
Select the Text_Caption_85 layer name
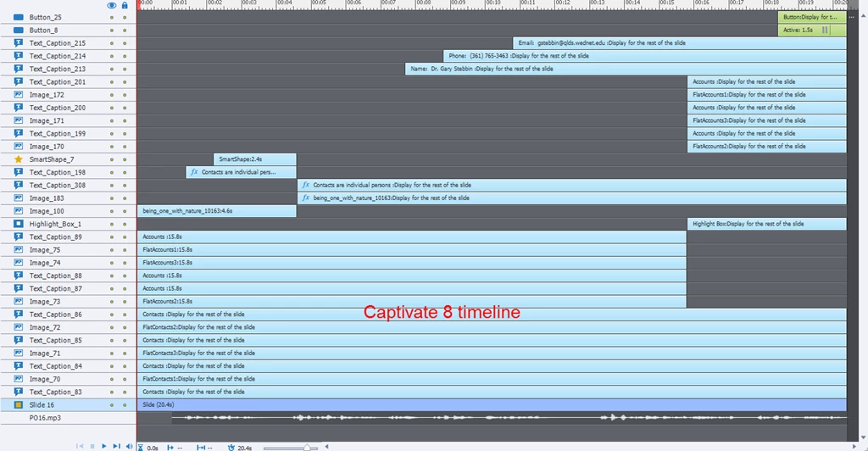point(55,340)
